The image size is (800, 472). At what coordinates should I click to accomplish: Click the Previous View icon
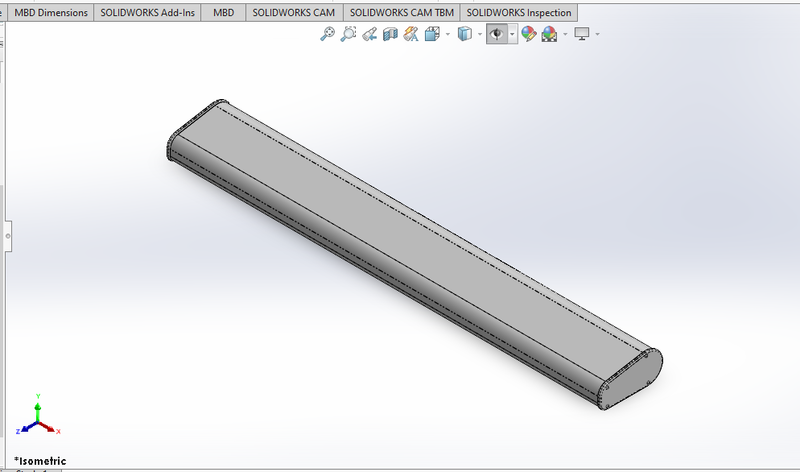[x=370, y=34]
